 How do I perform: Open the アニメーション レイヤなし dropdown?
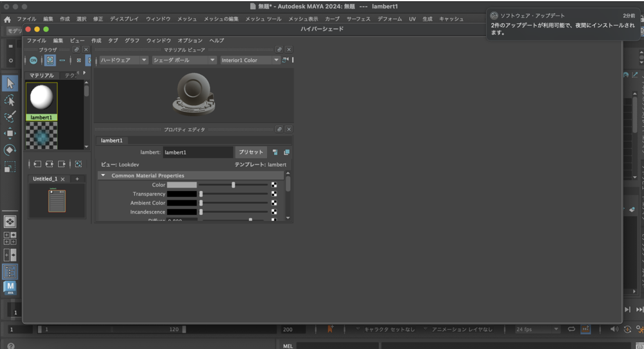click(x=458, y=329)
